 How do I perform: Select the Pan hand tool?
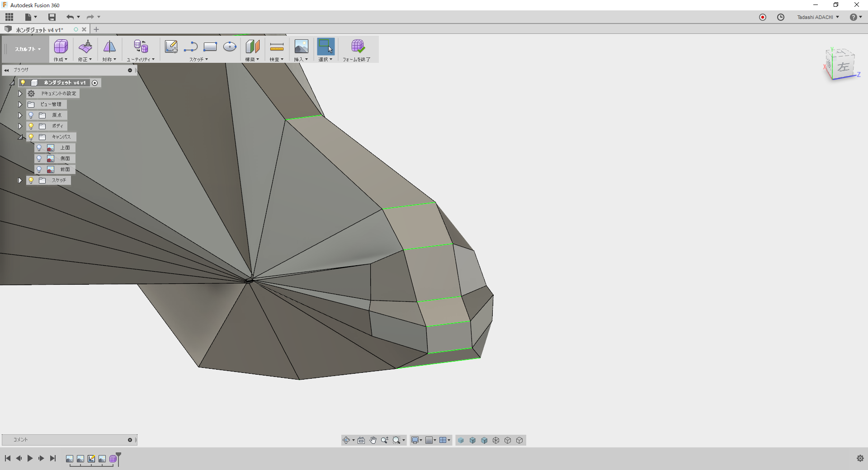coord(373,440)
